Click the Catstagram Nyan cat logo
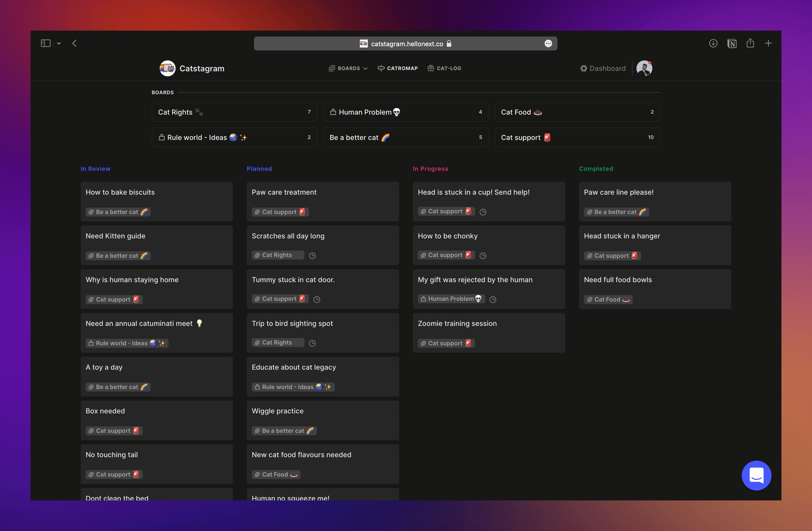Viewport: 812px width, 531px height. point(167,68)
